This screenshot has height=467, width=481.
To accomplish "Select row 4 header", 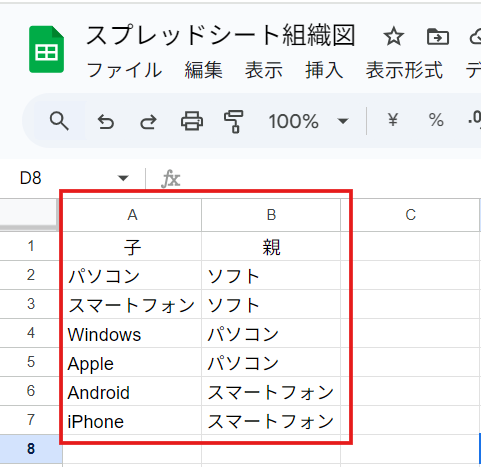I will (x=31, y=333).
